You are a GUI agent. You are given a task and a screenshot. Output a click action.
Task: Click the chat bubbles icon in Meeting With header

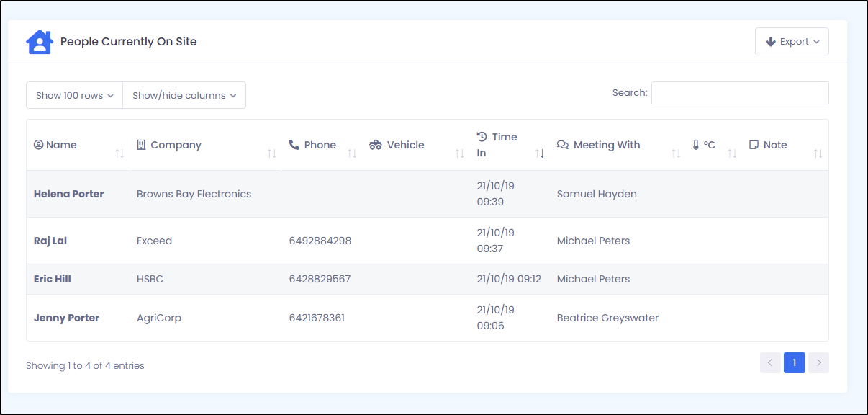tap(563, 145)
